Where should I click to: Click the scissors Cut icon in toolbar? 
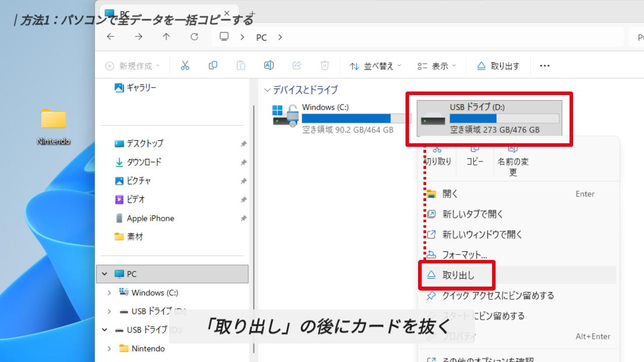pyautogui.click(x=185, y=66)
